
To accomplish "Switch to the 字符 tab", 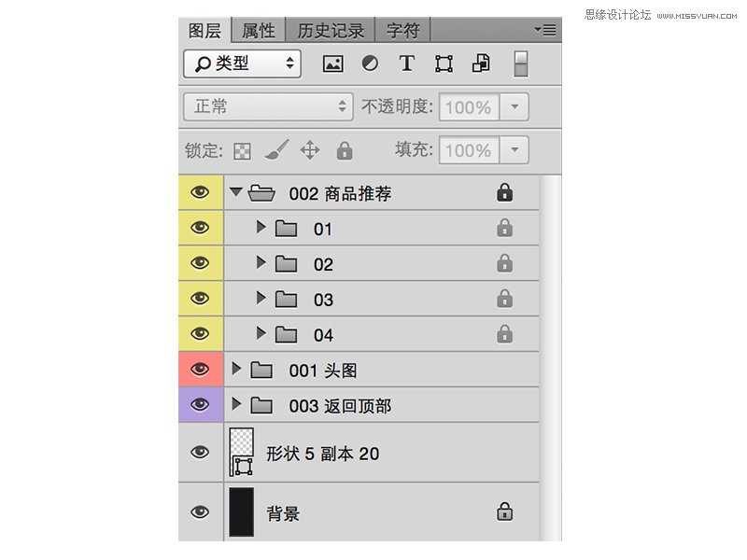I will tap(403, 31).
